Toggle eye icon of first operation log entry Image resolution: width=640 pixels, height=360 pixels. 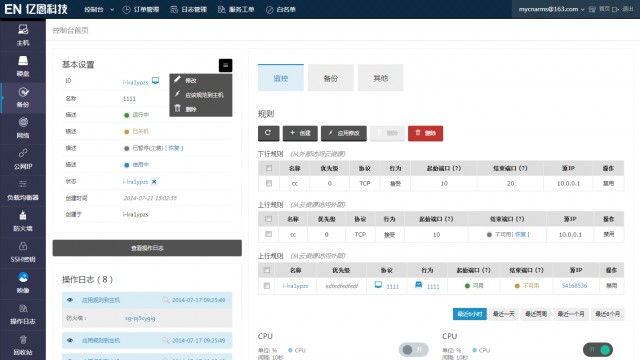click(x=70, y=300)
